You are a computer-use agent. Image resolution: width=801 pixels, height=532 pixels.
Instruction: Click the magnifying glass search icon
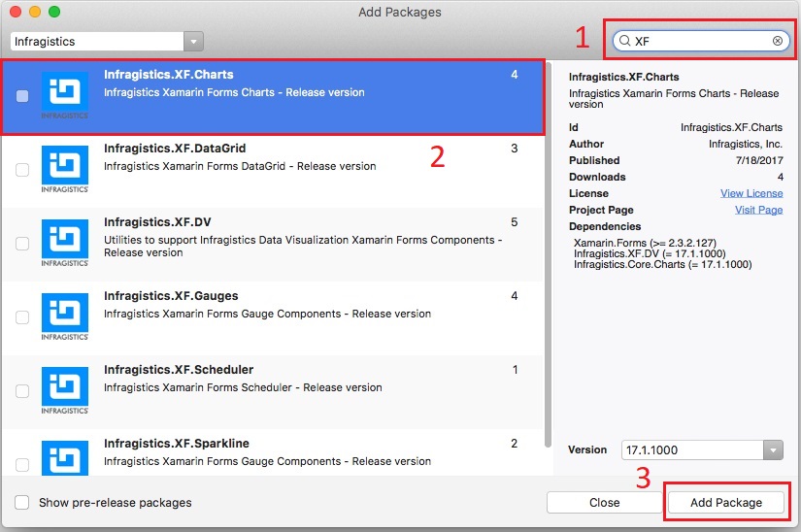tap(624, 41)
